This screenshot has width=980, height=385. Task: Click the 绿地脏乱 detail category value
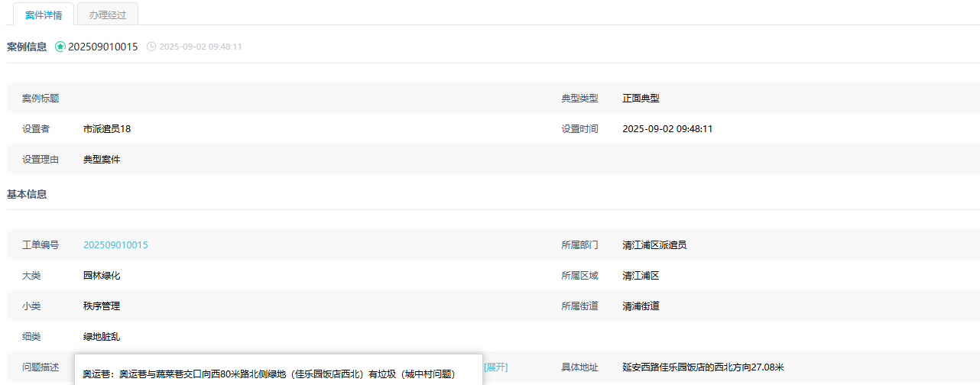tap(102, 337)
